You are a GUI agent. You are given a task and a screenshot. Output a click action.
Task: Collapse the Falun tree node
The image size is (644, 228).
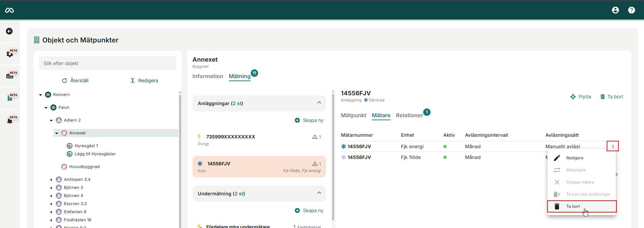[46, 108]
